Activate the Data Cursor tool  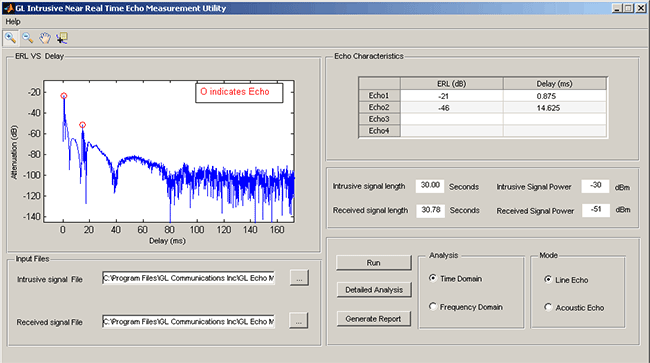(62, 38)
